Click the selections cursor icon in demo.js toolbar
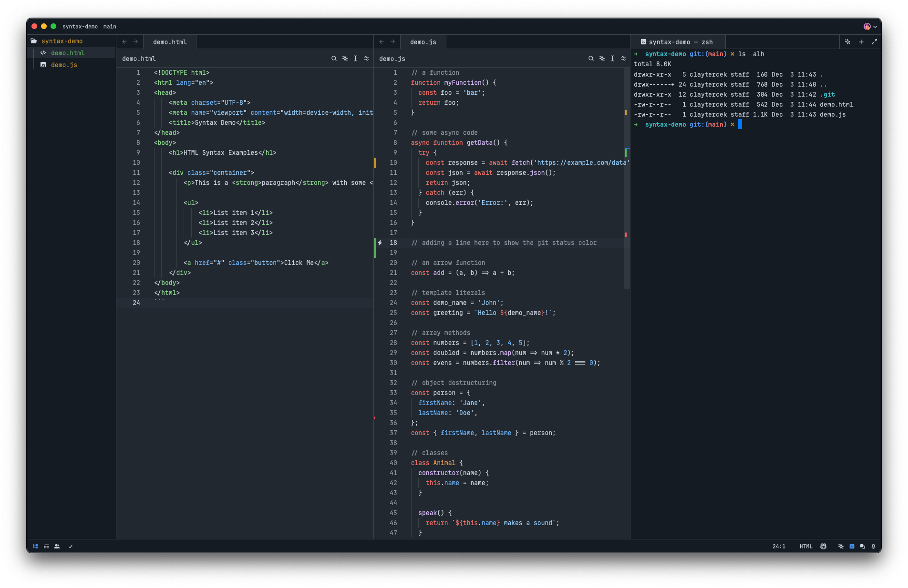The height and width of the screenshot is (588, 908). [612, 59]
